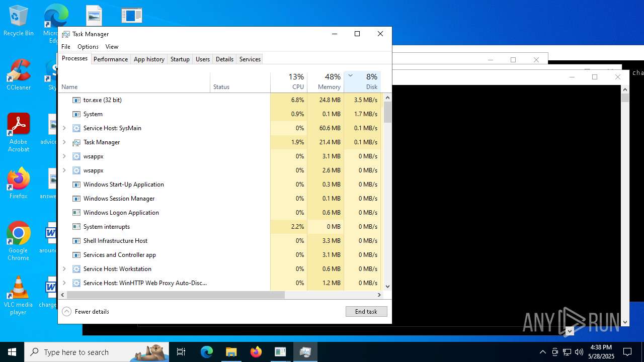Screen dimensions: 644x362
Task: Click the console window scroll up arrow
Action: point(625,88)
